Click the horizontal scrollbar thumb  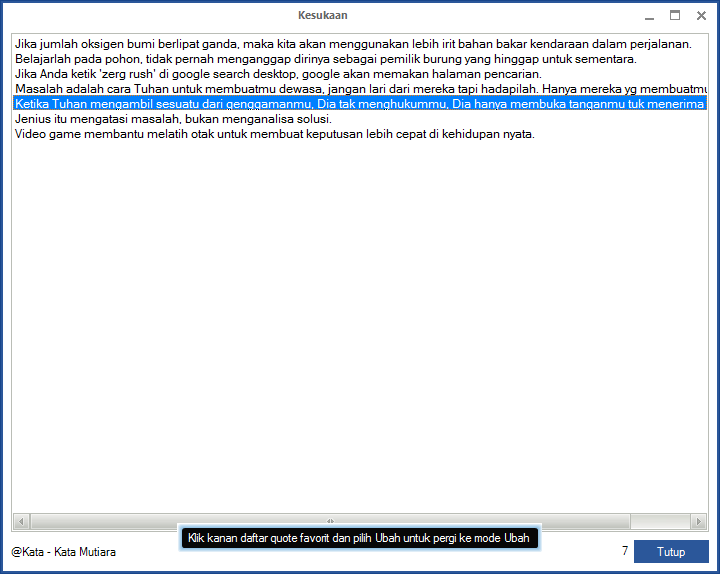(330, 521)
